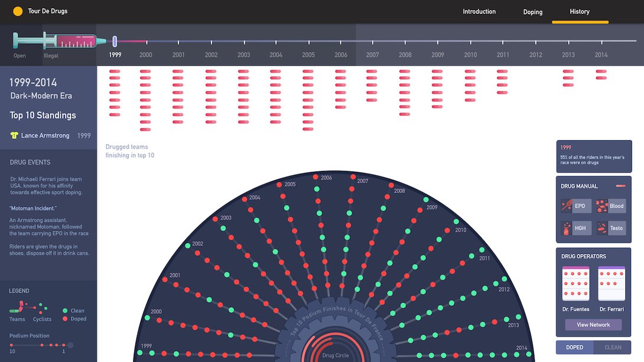Open the Blood entry in Drug Manual
The image size is (644, 362).
coord(611,206)
